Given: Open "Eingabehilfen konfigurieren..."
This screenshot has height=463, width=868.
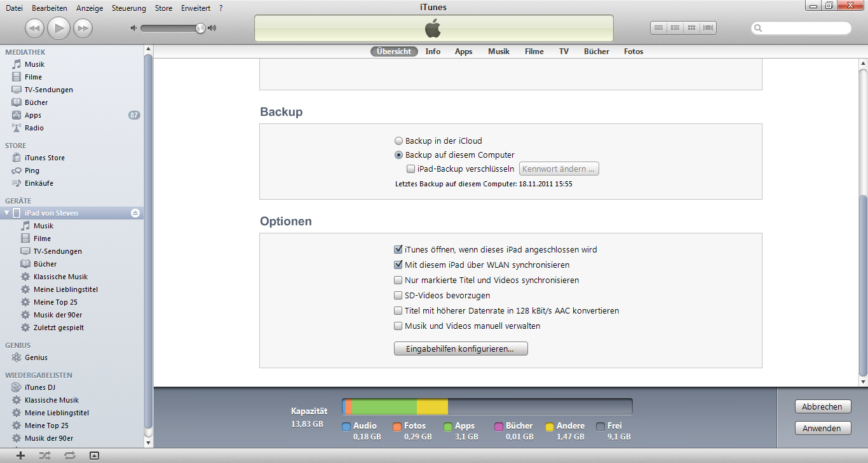Looking at the screenshot, I should click(460, 348).
